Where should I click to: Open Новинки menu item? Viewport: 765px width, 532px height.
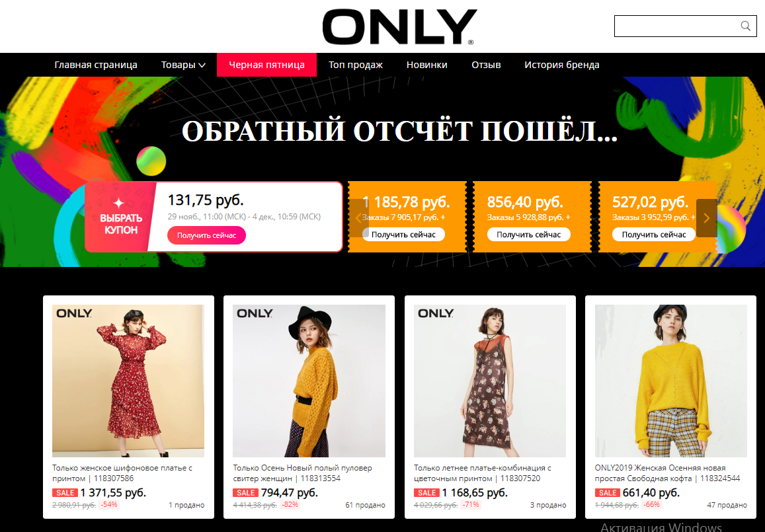click(x=427, y=65)
